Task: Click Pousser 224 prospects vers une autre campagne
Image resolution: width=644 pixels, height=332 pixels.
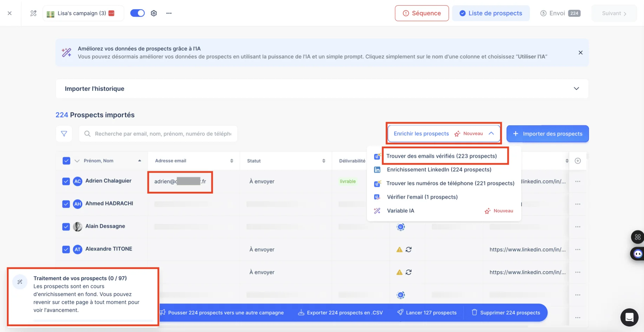Action: click(x=222, y=313)
